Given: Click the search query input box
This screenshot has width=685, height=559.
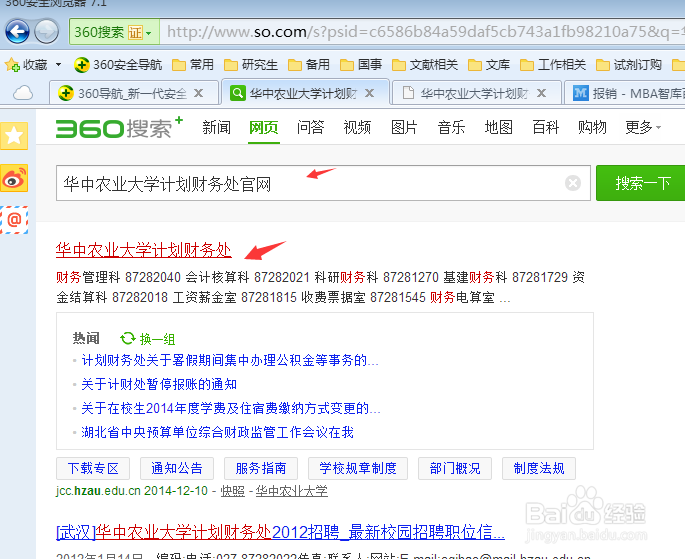Looking at the screenshot, I should 323,183.
